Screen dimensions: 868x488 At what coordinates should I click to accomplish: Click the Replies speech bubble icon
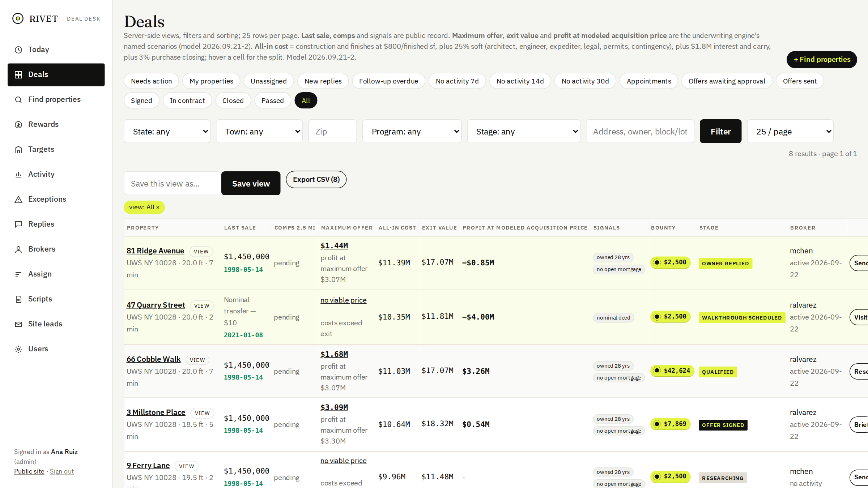(x=18, y=224)
